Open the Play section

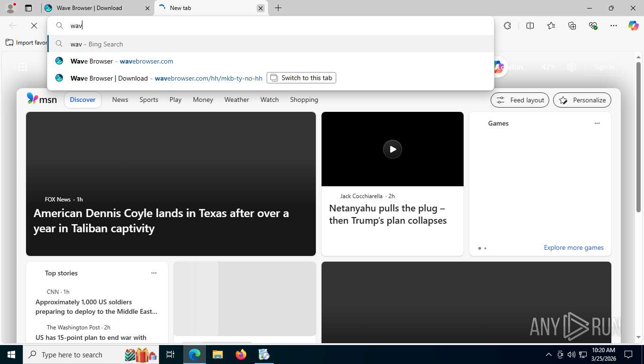tap(176, 100)
